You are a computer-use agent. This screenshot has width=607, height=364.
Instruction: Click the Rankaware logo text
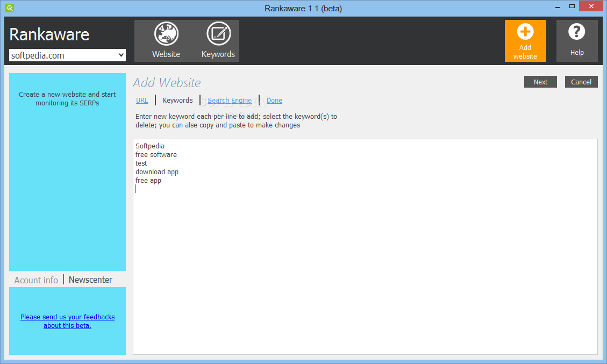[49, 34]
